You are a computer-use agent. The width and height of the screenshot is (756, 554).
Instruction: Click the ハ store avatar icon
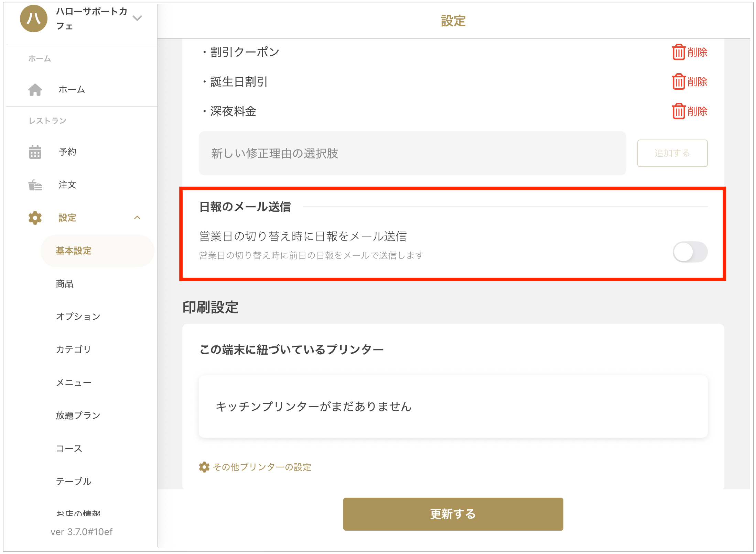point(34,19)
